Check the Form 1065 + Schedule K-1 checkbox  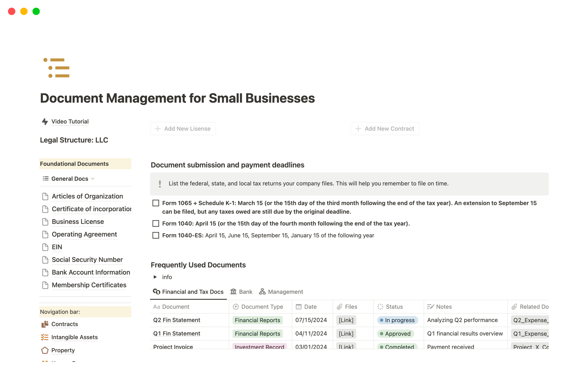[156, 203]
